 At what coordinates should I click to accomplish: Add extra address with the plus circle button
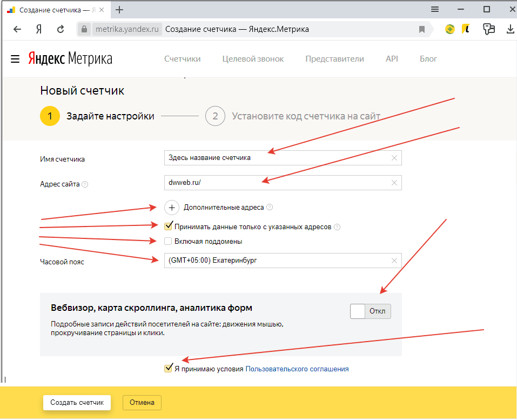(x=171, y=208)
